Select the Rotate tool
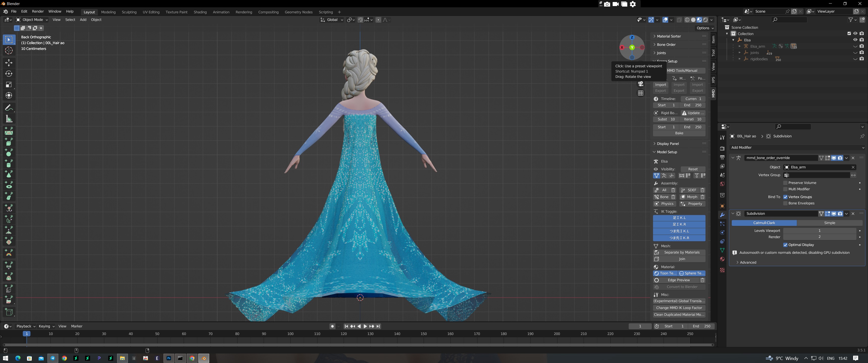The width and height of the screenshot is (868, 363). coord(9,73)
